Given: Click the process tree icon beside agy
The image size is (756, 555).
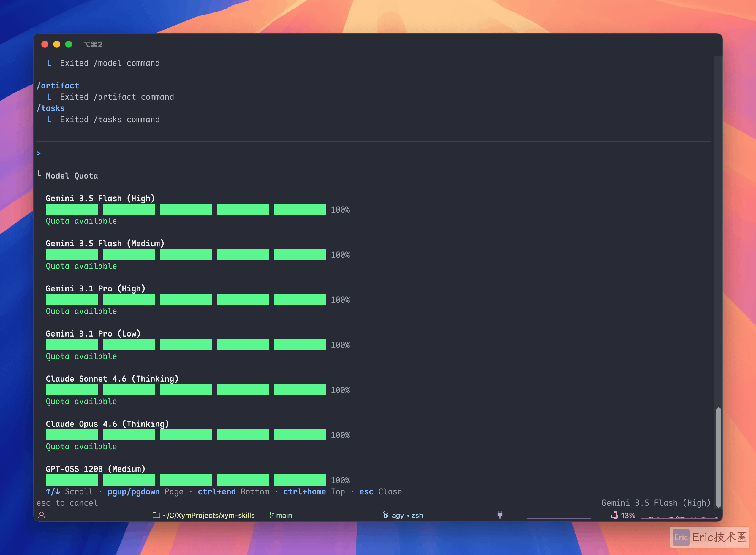Looking at the screenshot, I should (386, 515).
